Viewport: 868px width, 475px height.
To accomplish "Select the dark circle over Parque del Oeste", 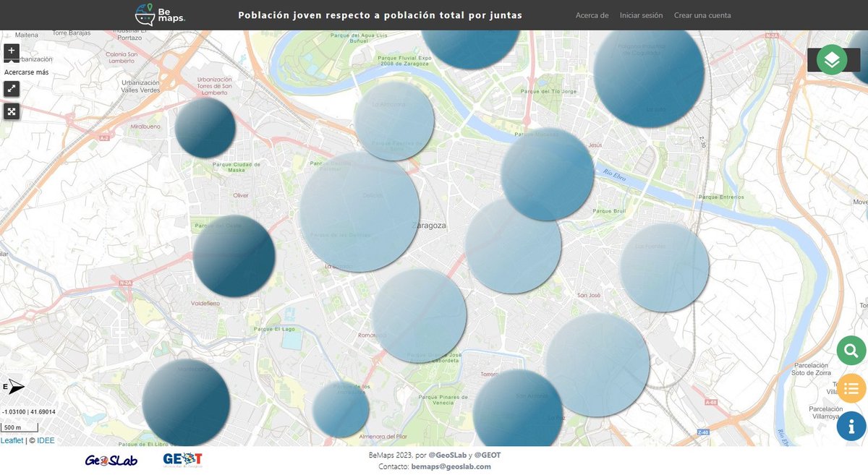I will [x=234, y=256].
